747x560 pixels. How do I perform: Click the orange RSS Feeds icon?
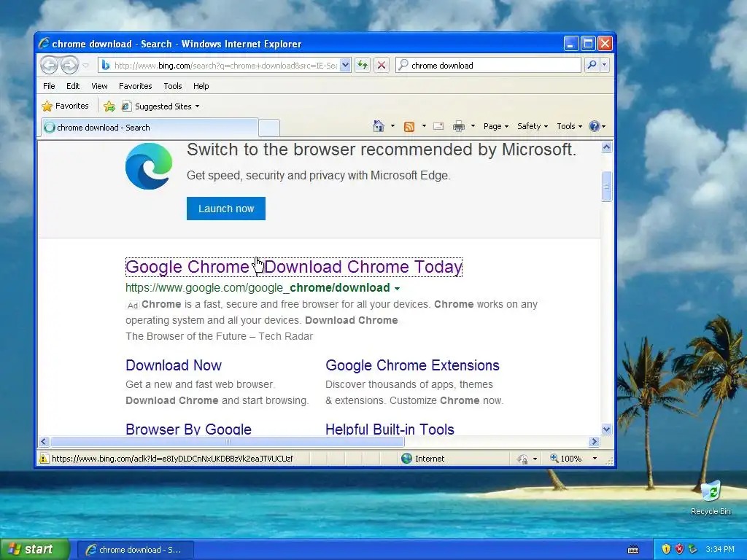click(x=409, y=127)
